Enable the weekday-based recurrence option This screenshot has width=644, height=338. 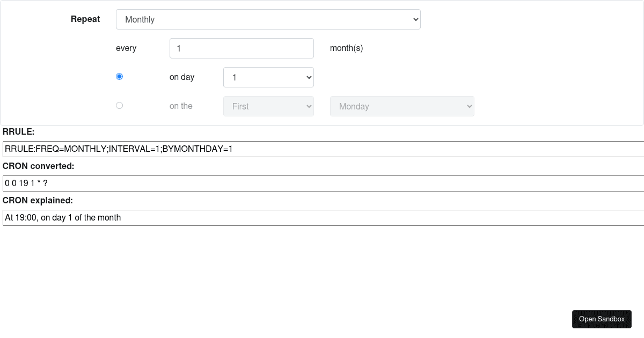pos(119,105)
